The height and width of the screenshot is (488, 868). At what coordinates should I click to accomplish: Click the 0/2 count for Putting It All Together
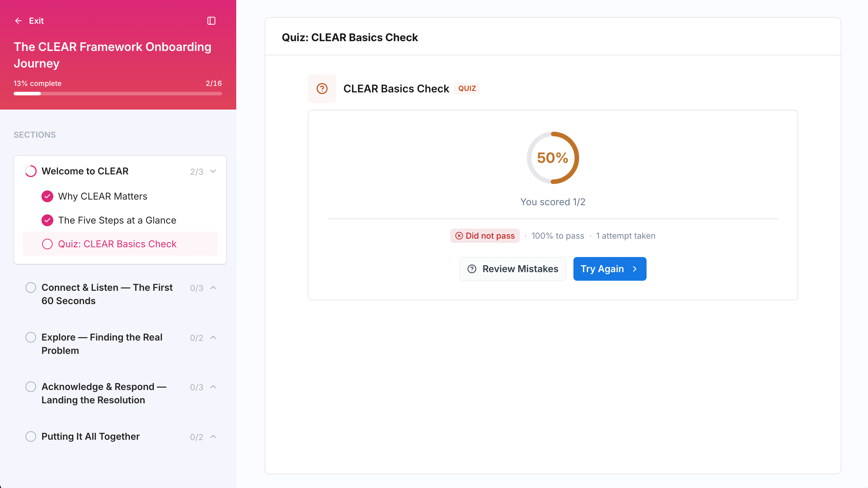coord(197,437)
